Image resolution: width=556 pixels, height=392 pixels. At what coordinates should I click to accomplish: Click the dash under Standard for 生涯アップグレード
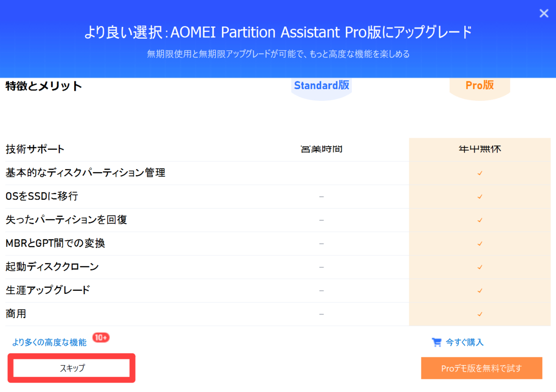click(321, 290)
